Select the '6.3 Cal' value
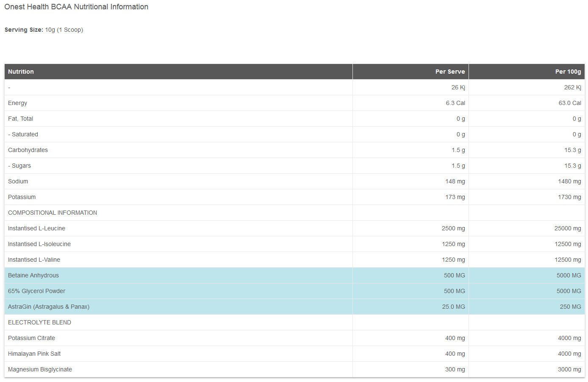This screenshot has height=382, width=588. click(x=455, y=103)
